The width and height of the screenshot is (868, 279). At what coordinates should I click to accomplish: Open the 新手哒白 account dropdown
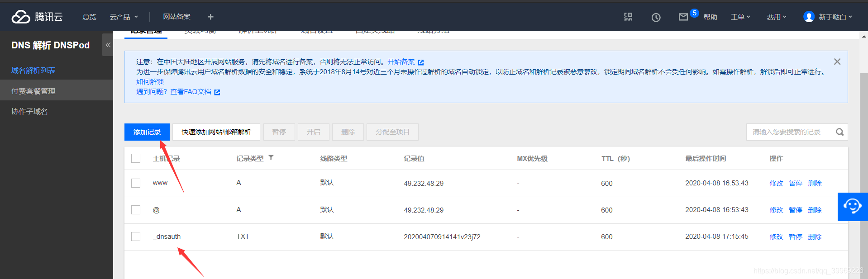pos(835,17)
